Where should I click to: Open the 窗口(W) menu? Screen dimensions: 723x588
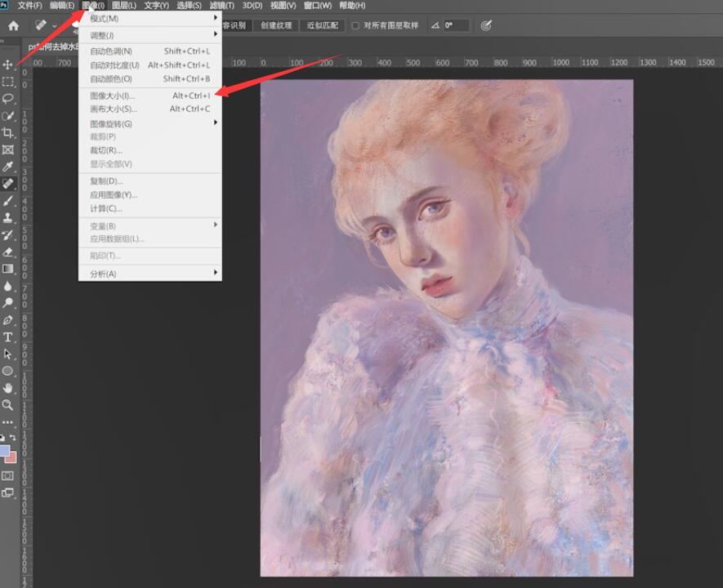click(x=318, y=6)
